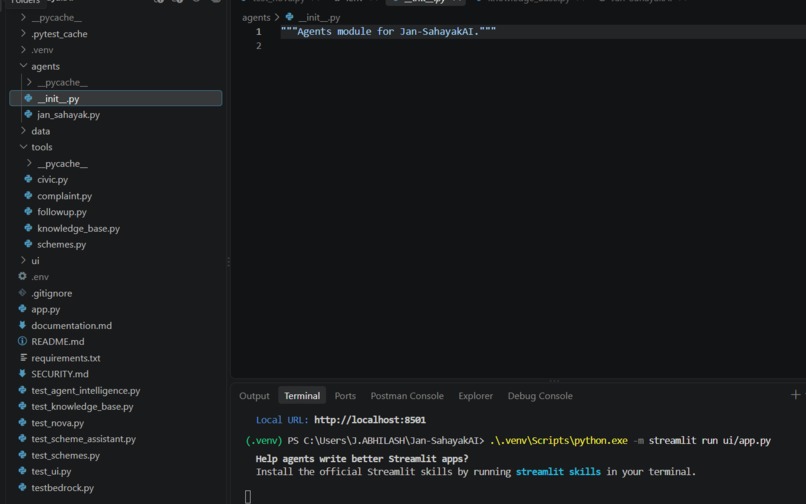Click the Python icon beside test_scheme_assistant.py

coord(22,438)
